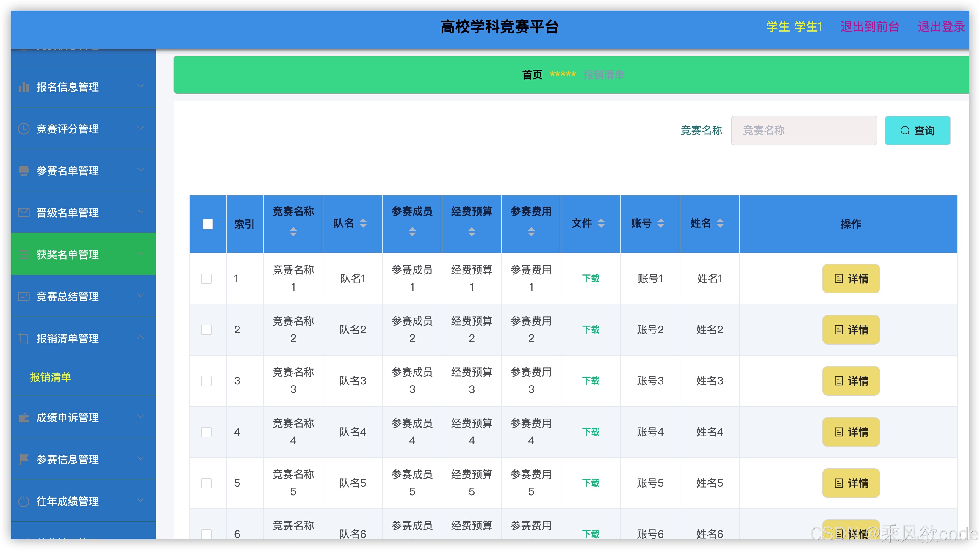Image resolution: width=980 pixels, height=550 pixels.
Task: Expand the 报名信息管理 menu chevron
Action: point(141,87)
